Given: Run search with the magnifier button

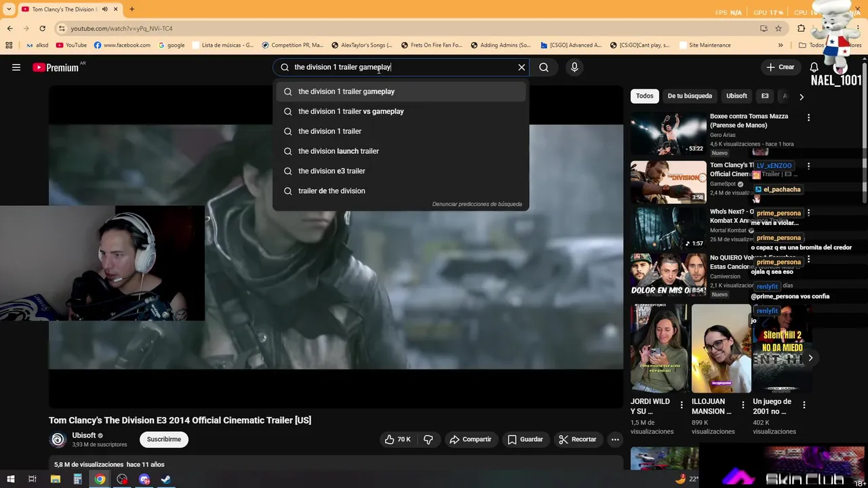Looking at the screenshot, I should 544,67.
